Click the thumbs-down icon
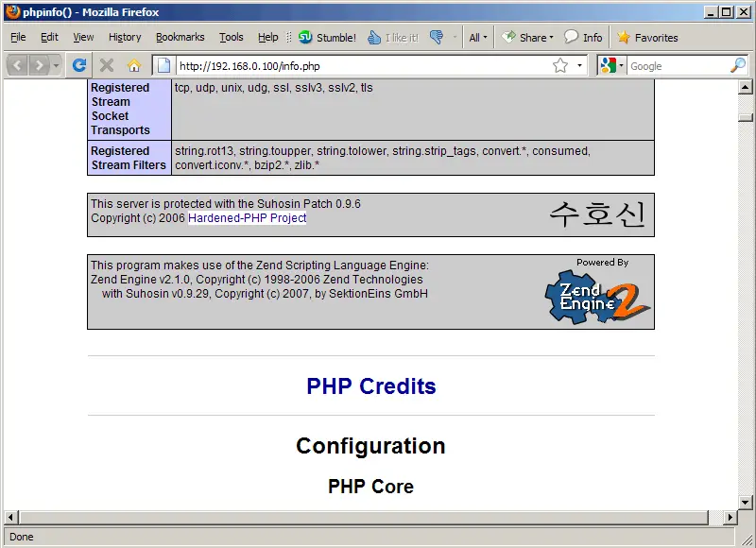Screen dimensions: 756x548 coord(437,37)
